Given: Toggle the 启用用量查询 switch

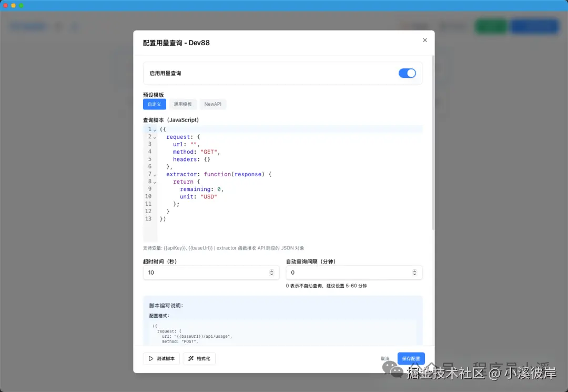Looking at the screenshot, I should tap(408, 73).
